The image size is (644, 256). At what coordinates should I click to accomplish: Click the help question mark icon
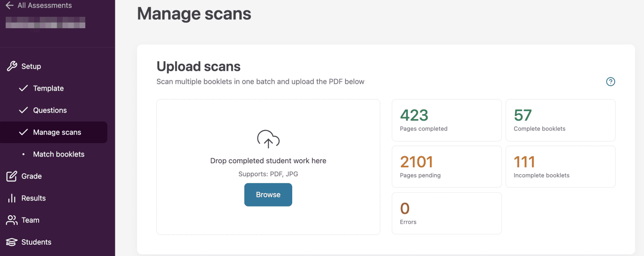tap(610, 81)
